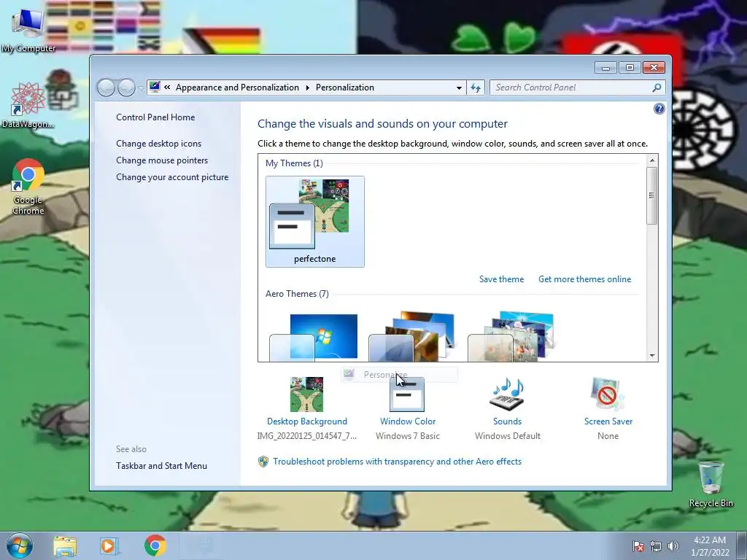Open Window Color settings icon
The image size is (747, 560).
point(407,394)
